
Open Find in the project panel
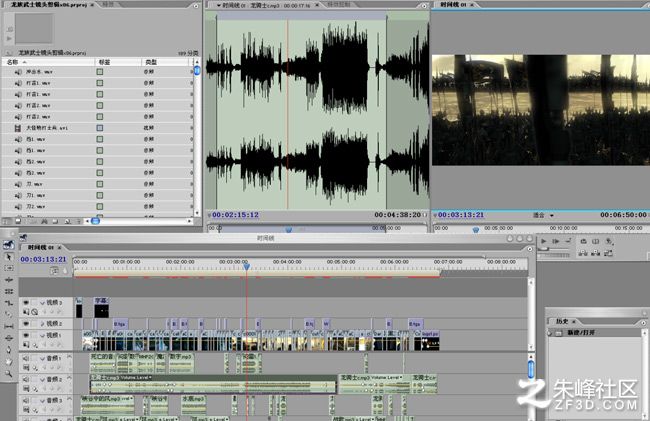(x=44, y=221)
